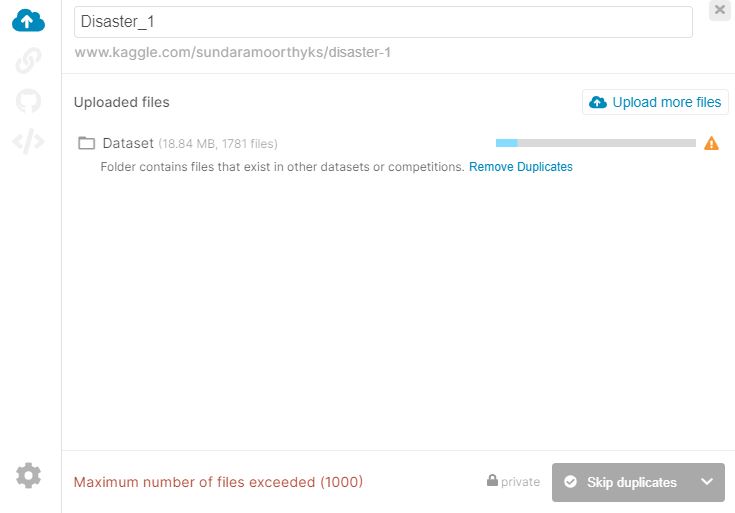The height and width of the screenshot is (513, 735).
Task: Click the Maximum number of files exceeded message
Action: [218, 482]
